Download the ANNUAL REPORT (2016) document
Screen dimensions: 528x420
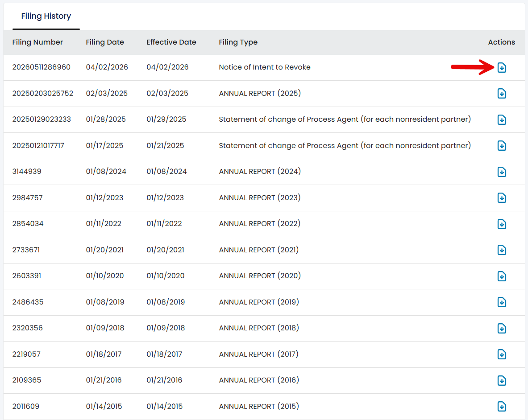(502, 380)
